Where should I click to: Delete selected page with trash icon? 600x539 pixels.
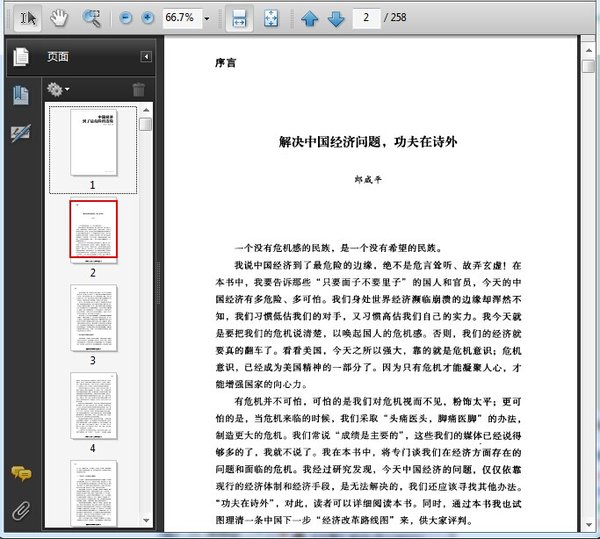coord(139,89)
